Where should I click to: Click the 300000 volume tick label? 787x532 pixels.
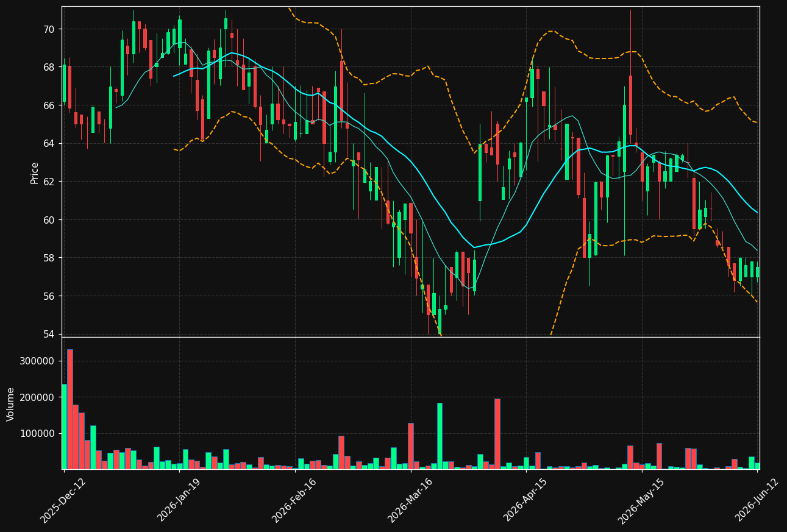pyautogui.click(x=38, y=361)
